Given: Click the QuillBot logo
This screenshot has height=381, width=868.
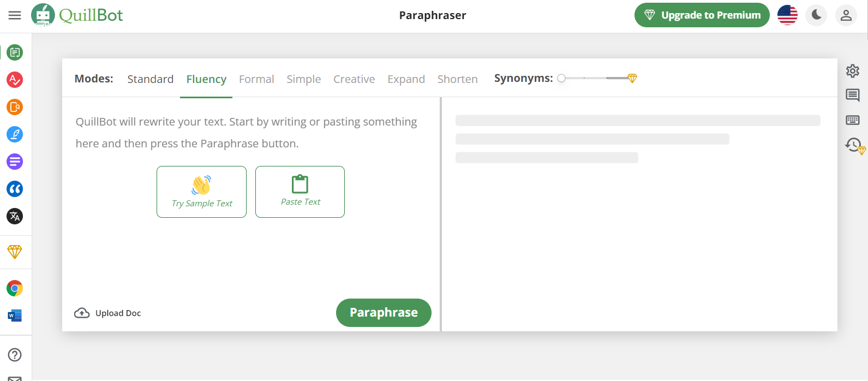Looking at the screenshot, I should click(x=77, y=15).
